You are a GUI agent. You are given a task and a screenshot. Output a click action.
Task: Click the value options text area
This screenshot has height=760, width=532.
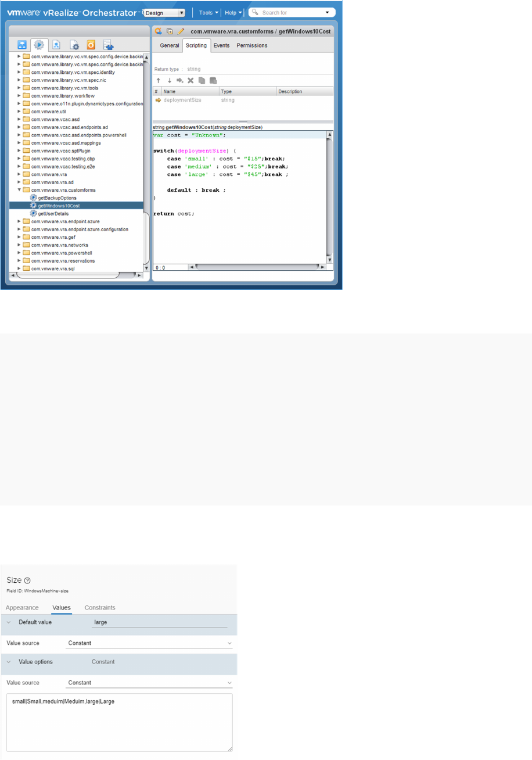(x=120, y=723)
